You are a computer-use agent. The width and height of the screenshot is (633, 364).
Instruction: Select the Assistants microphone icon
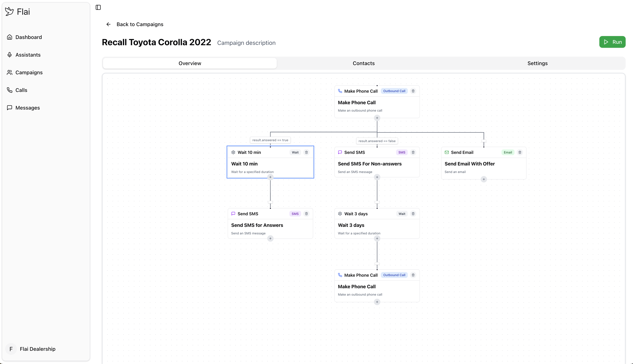10,54
